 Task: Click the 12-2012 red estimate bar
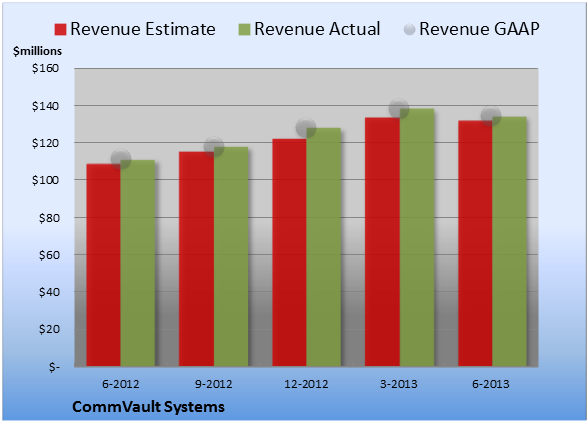coord(290,252)
